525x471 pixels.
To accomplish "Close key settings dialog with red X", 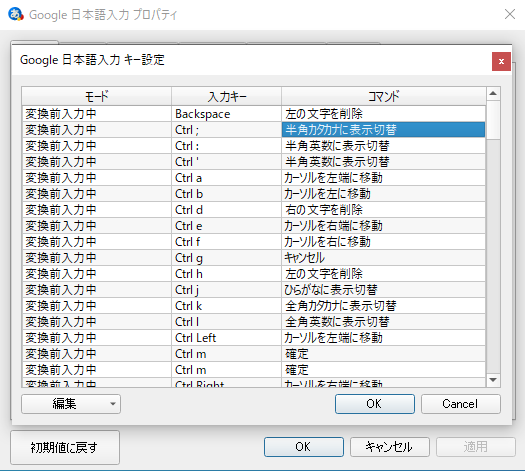I will (x=501, y=61).
